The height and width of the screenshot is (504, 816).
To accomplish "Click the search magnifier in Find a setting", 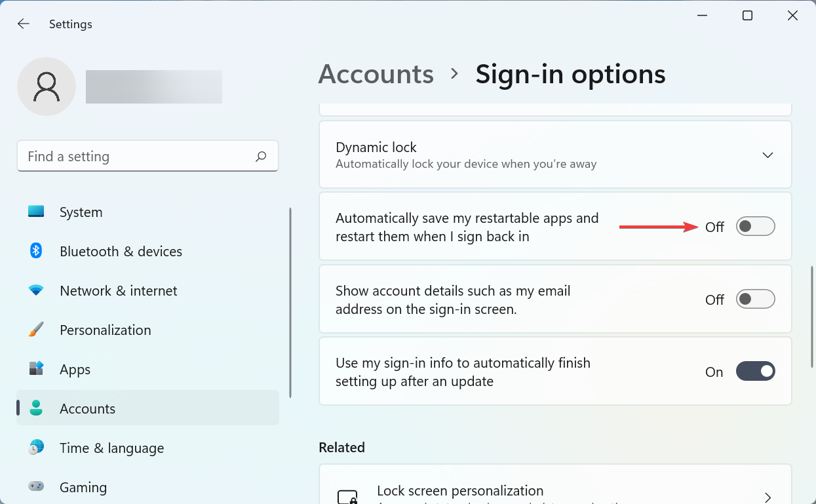I will pos(260,156).
